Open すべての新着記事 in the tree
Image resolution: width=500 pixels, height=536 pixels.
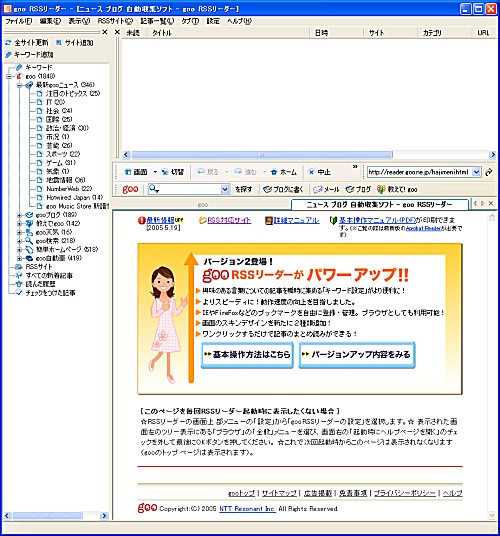tap(49, 276)
